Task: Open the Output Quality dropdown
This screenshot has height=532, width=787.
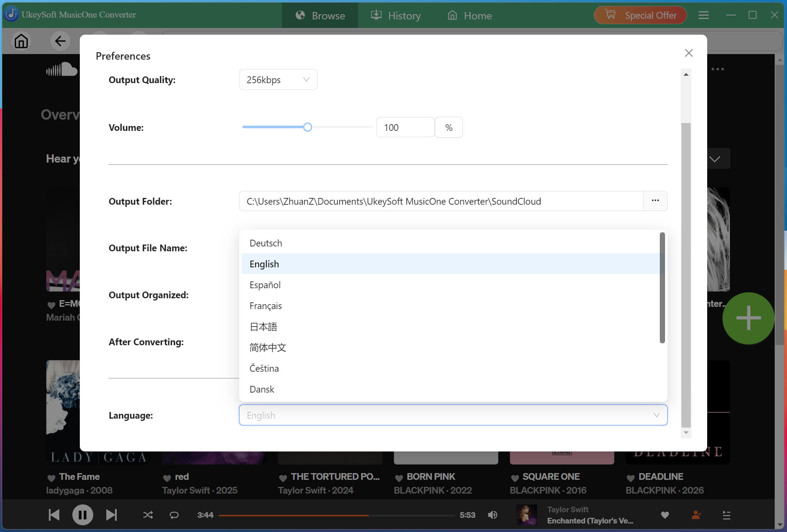Action: pos(278,79)
